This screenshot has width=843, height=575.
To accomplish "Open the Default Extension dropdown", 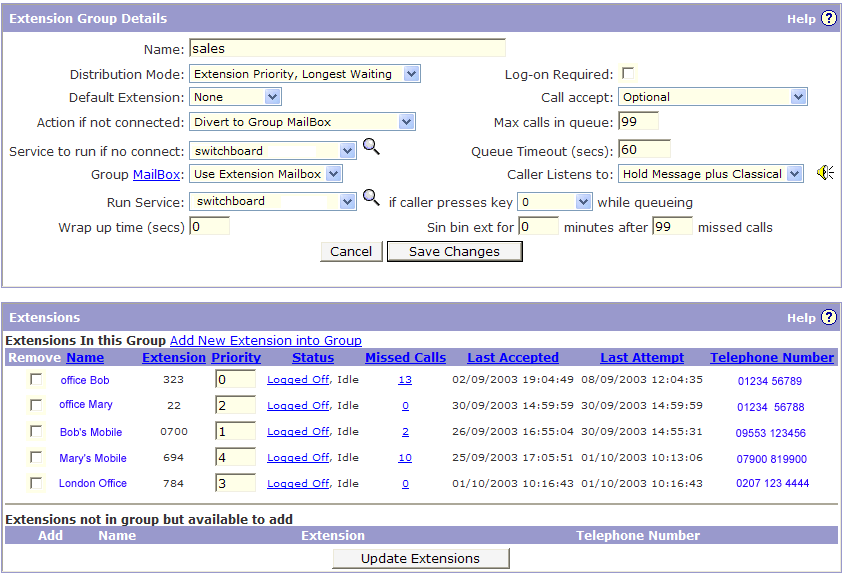I will (x=235, y=97).
